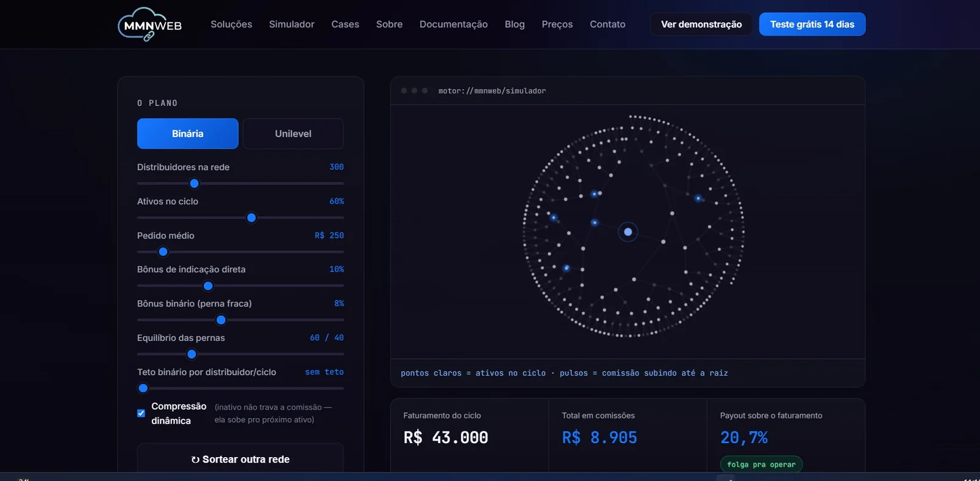Click the folga pra operar badge
980x481 pixels.
pyautogui.click(x=761, y=464)
